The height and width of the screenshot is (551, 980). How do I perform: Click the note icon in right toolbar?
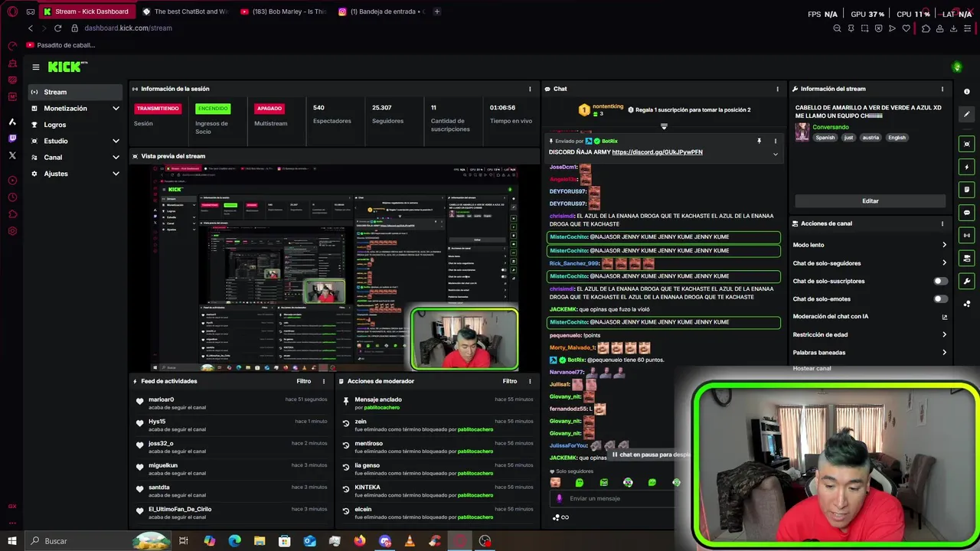coord(967,190)
